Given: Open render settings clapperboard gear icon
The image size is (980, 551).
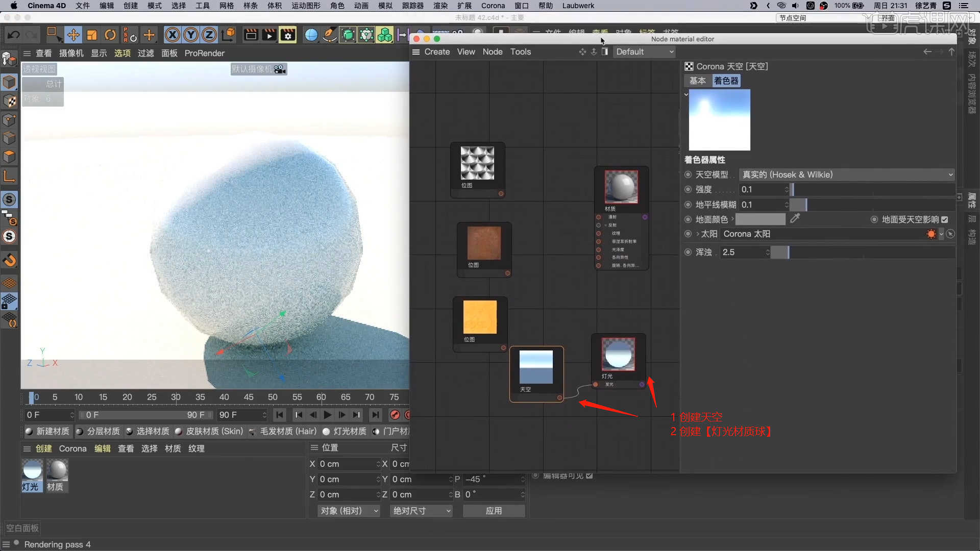Looking at the screenshot, I should tap(288, 35).
